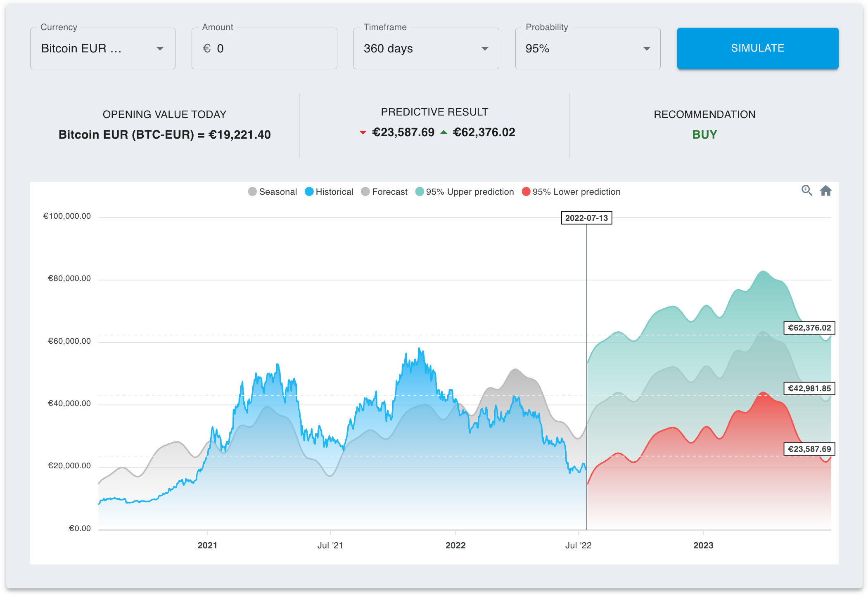Click the €40,000.00 y-axis label
868x595 pixels.
69,404
